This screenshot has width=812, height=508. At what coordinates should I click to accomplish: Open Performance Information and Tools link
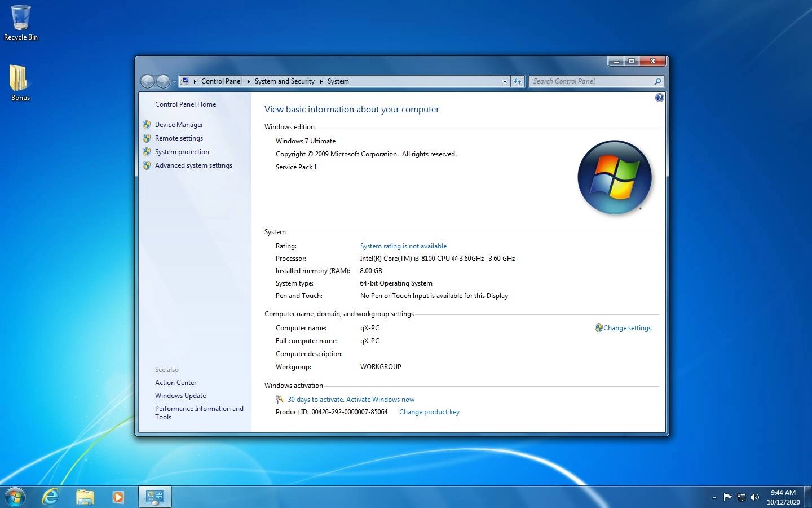point(199,413)
